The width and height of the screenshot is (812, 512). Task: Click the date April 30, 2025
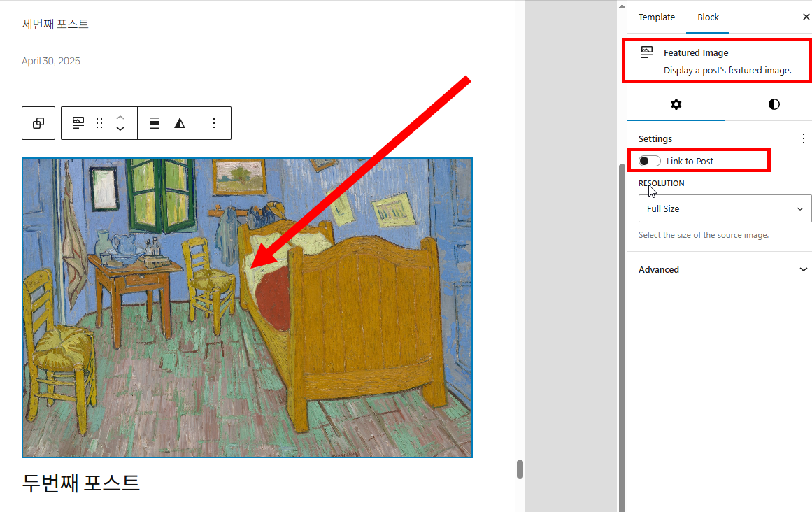pos(51,61)
